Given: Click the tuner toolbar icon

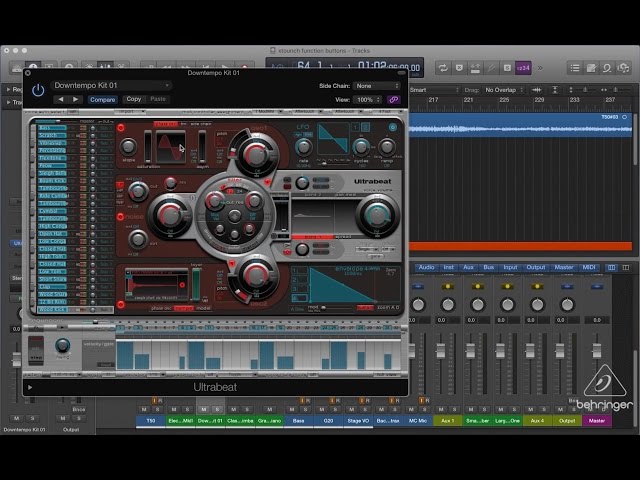Looking at the screenshot, I should pyautogui.click(x=491, y=68).
